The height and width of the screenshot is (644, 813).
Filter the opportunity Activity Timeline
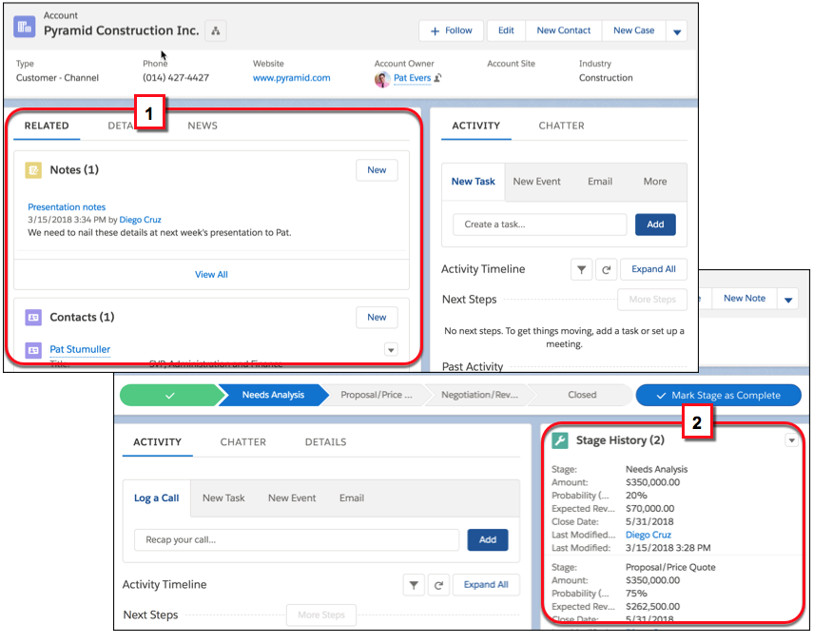tap(414, 585)
